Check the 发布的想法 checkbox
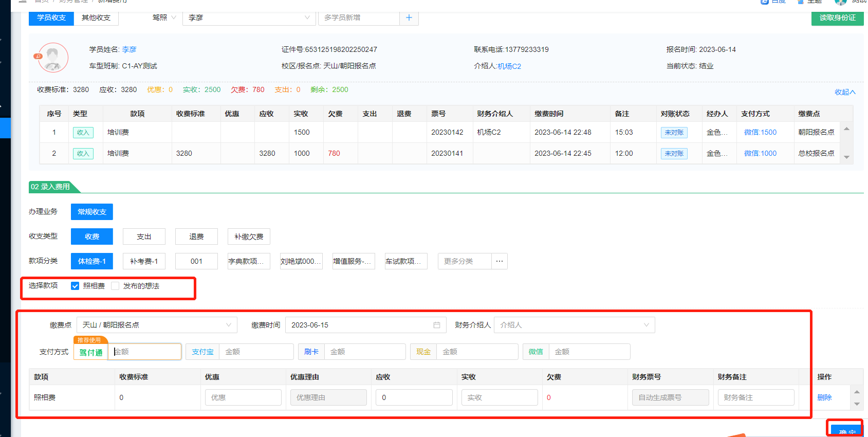The width and height of the screenshot is (868, 437). tap(115, 286)
